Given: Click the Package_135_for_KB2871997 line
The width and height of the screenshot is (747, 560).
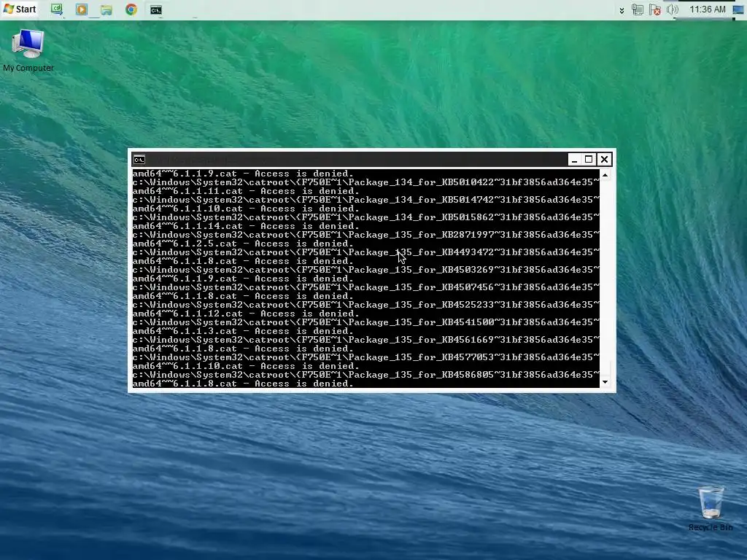Looking at the screenshot, I should click(366, 235).
